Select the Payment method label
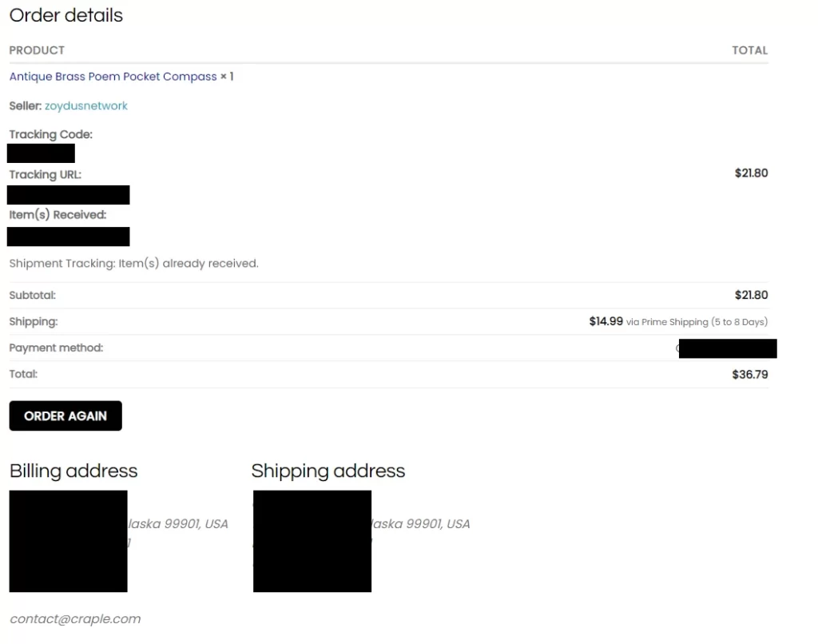Screen dimensions: 818x644 pos(57,348)
